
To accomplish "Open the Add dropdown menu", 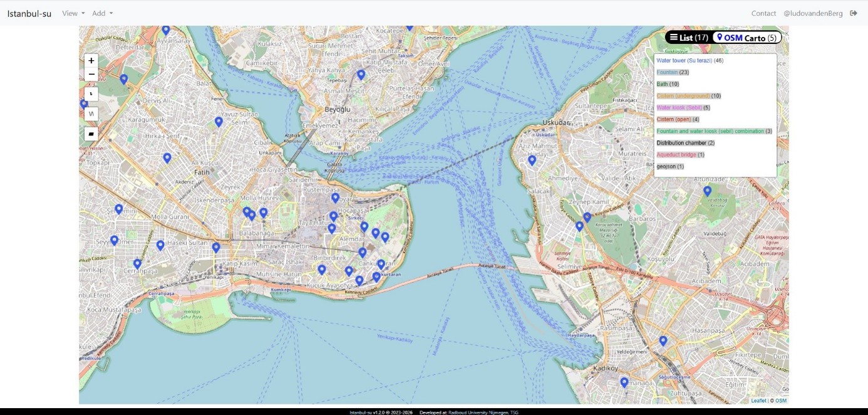I will (x=103, y=13).
